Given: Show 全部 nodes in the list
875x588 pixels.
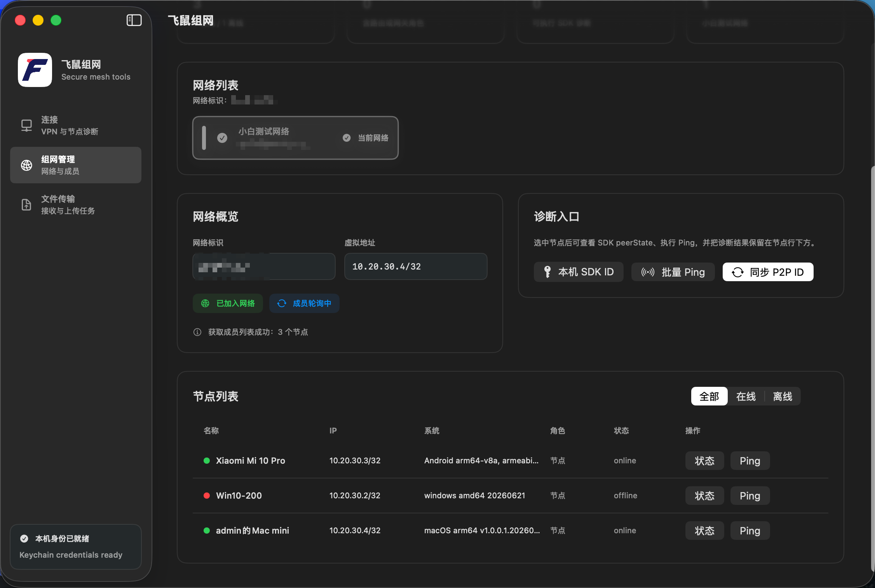Looking at the screenshot, I should coord(709,396).
